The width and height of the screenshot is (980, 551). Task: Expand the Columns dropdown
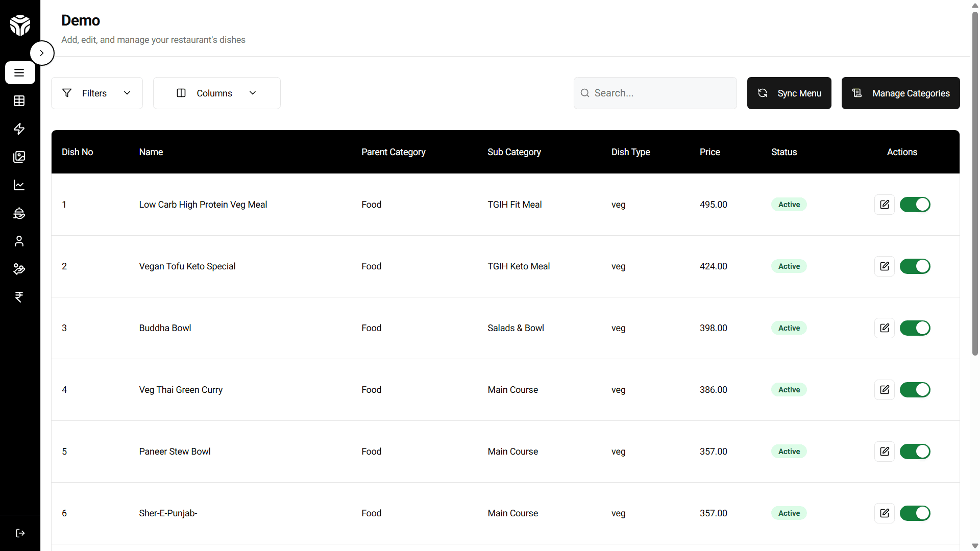coord(216,93)
